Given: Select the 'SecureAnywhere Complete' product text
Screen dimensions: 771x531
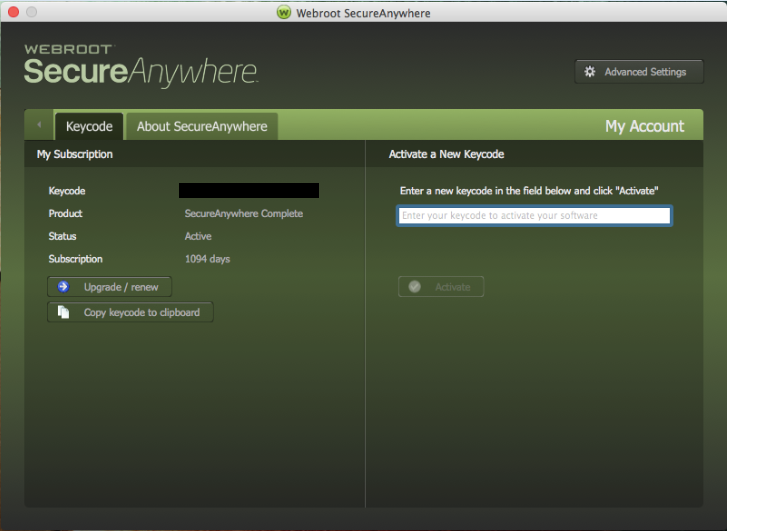Looking at the screenshot, I should click(x=244, y=213).
